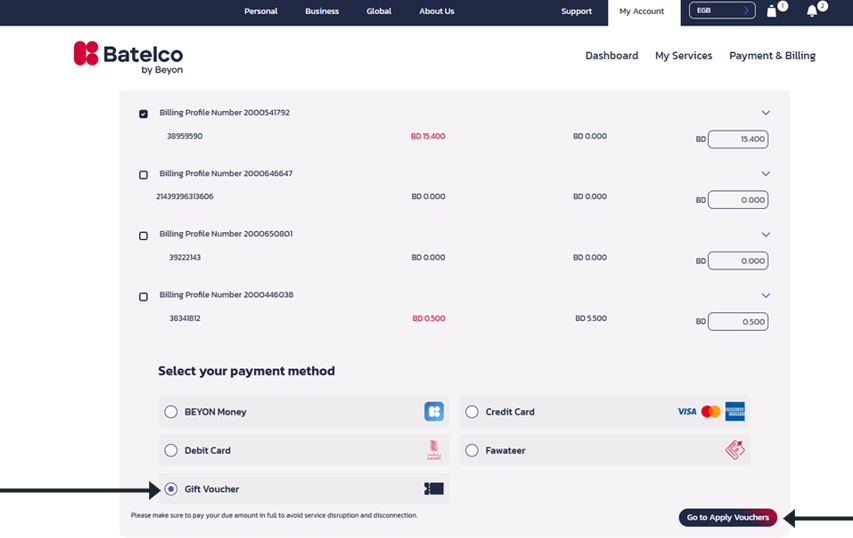853x538 pixels.
Task: Click Billing Profile Number 2000446038 label
Action: (x=226, y=295)
